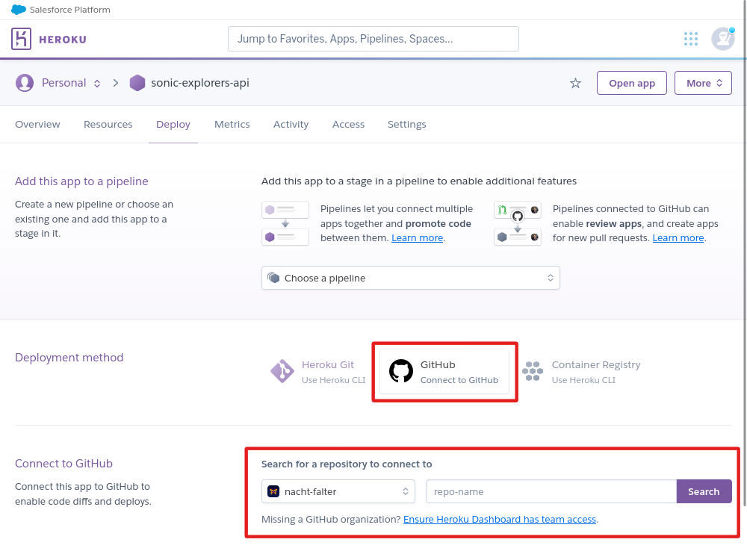Switch to the Resources tab
This screenshot has height=560, width=747.
[x=108, y=124]
